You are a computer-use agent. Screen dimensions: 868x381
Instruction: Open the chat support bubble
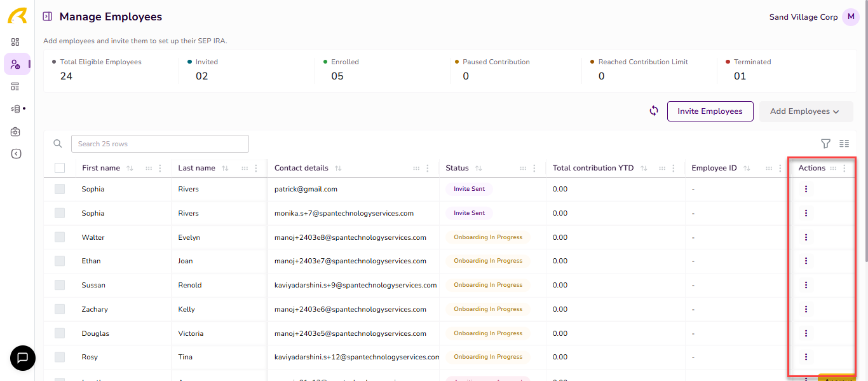click(23, 358)
